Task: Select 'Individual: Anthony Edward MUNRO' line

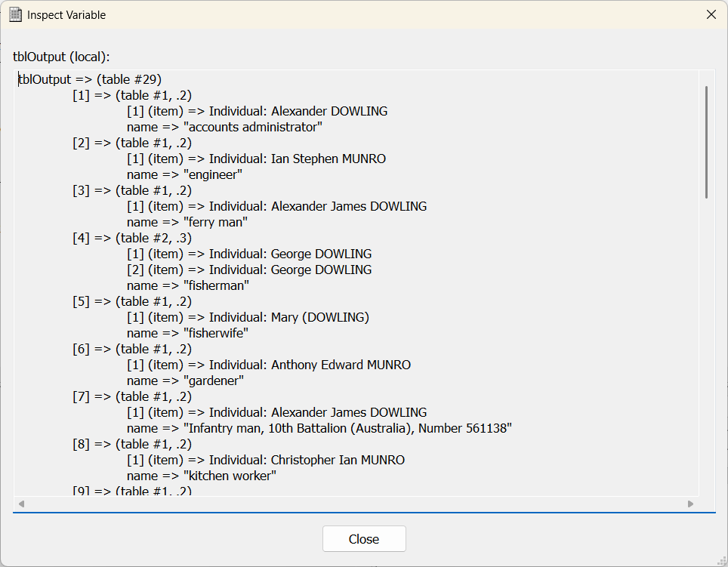Action: [269, 365]
